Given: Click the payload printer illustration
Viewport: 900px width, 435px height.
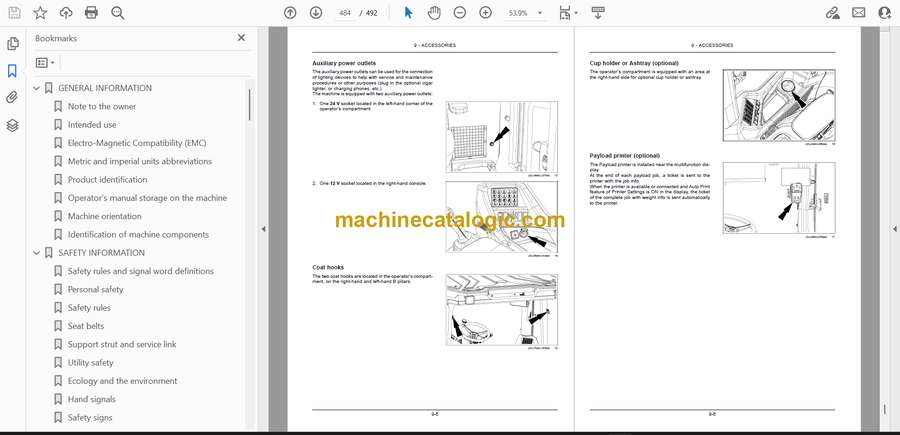Looking at the screenshot, I should pyautogui.click(x=779, y=197).
